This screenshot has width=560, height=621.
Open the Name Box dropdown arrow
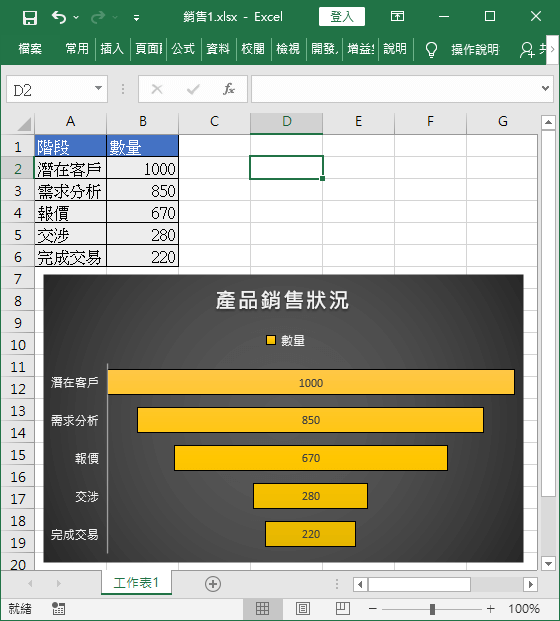pos(99,89)
